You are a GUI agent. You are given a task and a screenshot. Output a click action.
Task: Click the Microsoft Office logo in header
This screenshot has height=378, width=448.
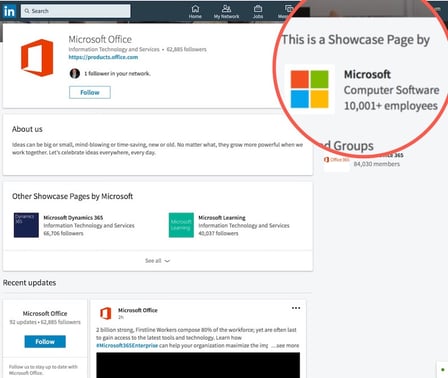37,58
